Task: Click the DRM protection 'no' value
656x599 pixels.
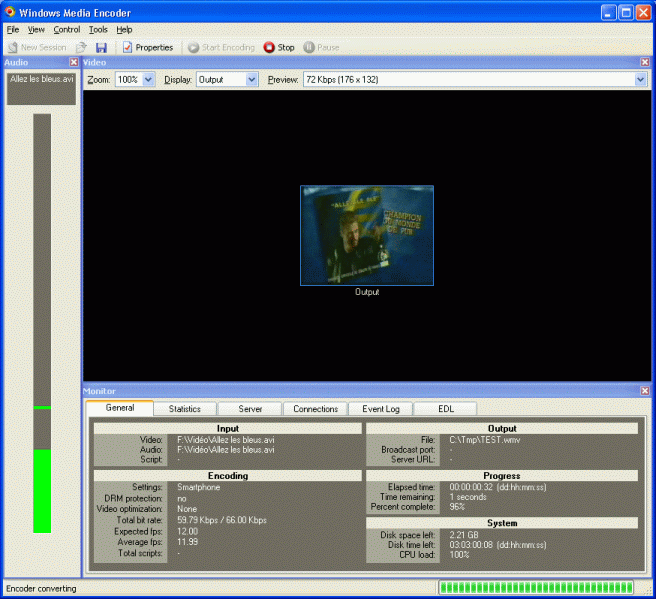Action: pos(182,499)
